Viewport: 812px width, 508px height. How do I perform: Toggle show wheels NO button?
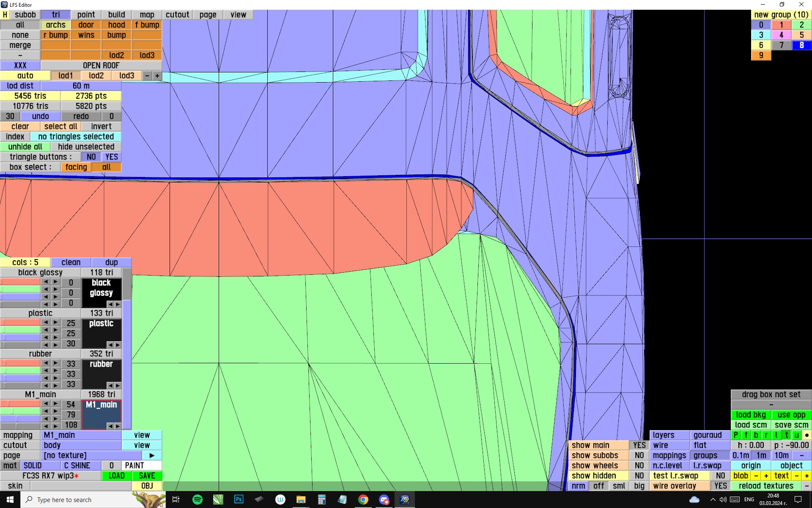coord(639,465)
